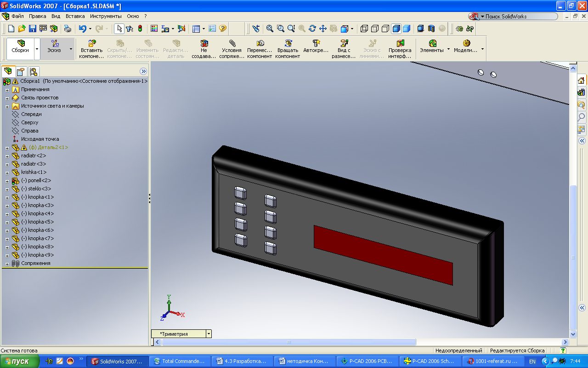
Task: Open the Mate conditions (Условия сопряжения) tool
Action: 231,49
